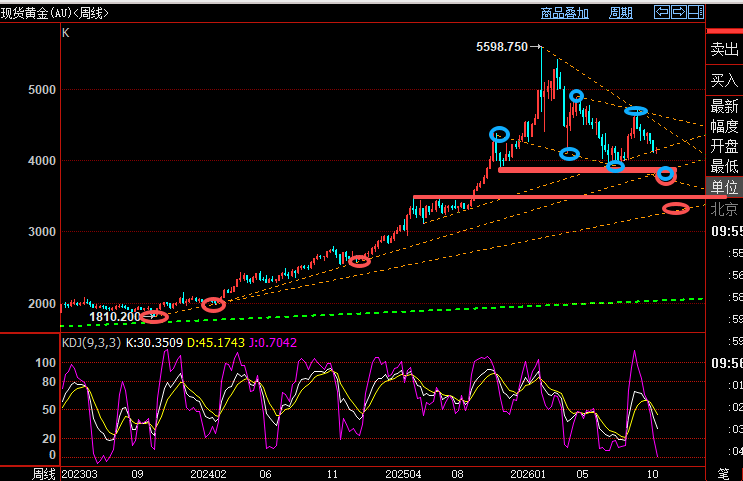The width and height of the screenshot is (743, 481).
Task: Jump to the 10 date marker
Action: pyautogui.click(x=652, y=474)
